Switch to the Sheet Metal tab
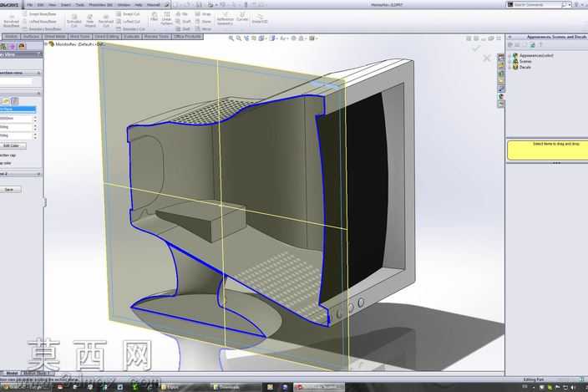The height and width of the screenshot is (392, 588). pos(55,37)
